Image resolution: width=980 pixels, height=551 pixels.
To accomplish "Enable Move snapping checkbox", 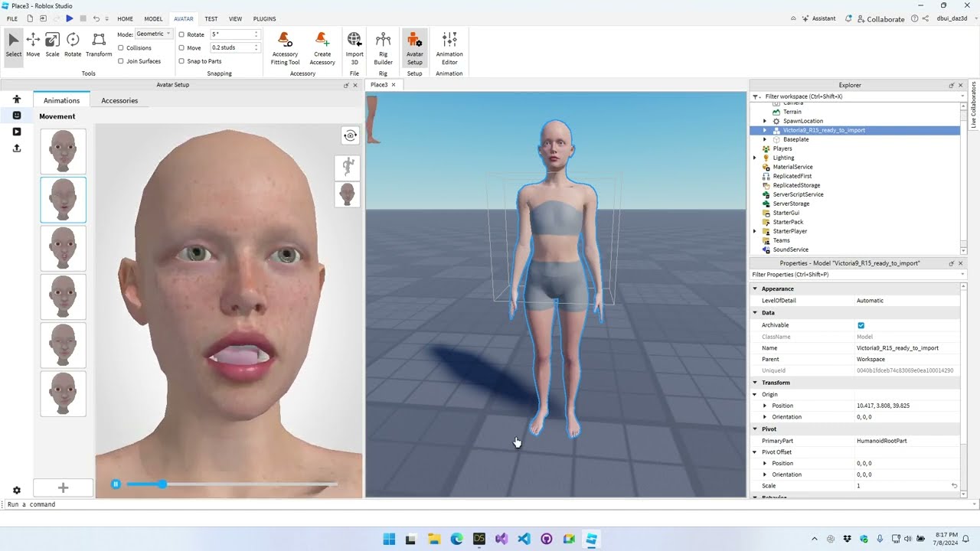I will point(181,47).
